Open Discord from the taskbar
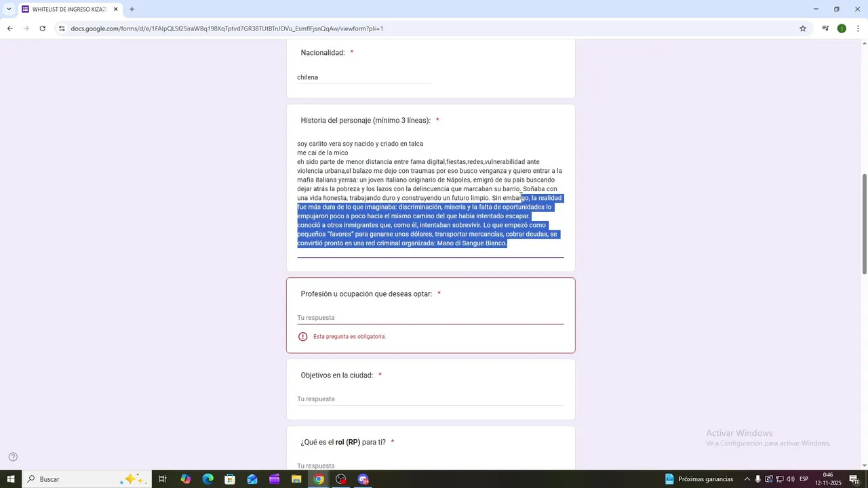Screen dimensions: 868x488 point(363,479)
